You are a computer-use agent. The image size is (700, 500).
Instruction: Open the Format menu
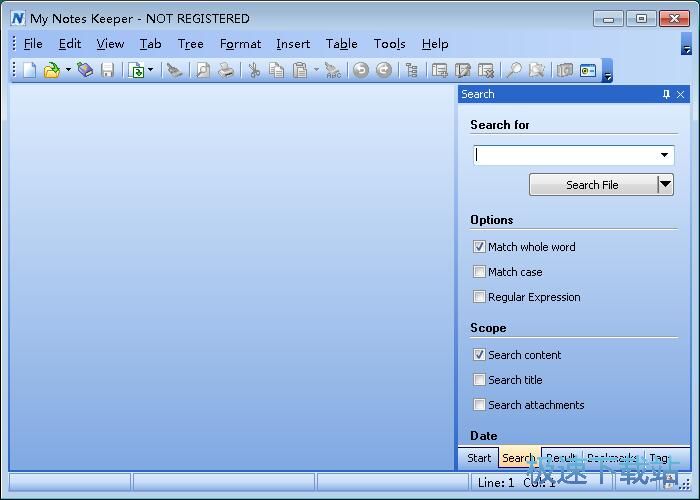(240, 44)
